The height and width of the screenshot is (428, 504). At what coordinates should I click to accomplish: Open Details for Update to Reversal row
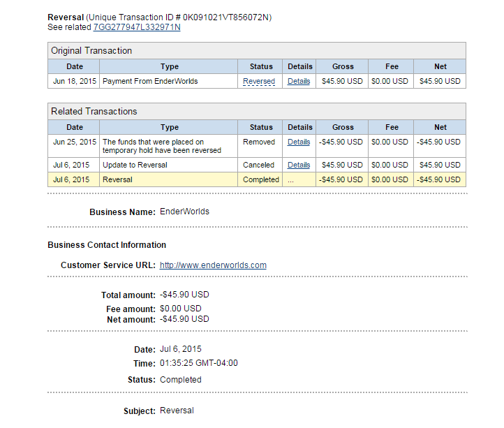click(299, 165)
